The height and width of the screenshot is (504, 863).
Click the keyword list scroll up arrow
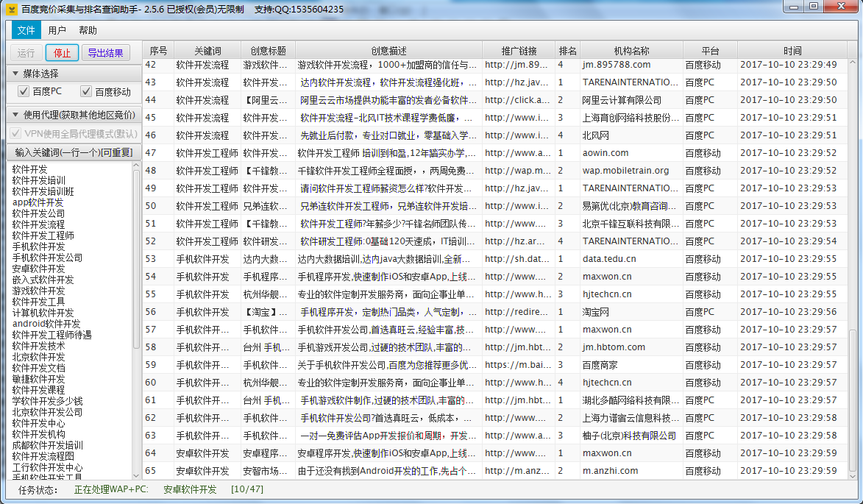point(137,166)
